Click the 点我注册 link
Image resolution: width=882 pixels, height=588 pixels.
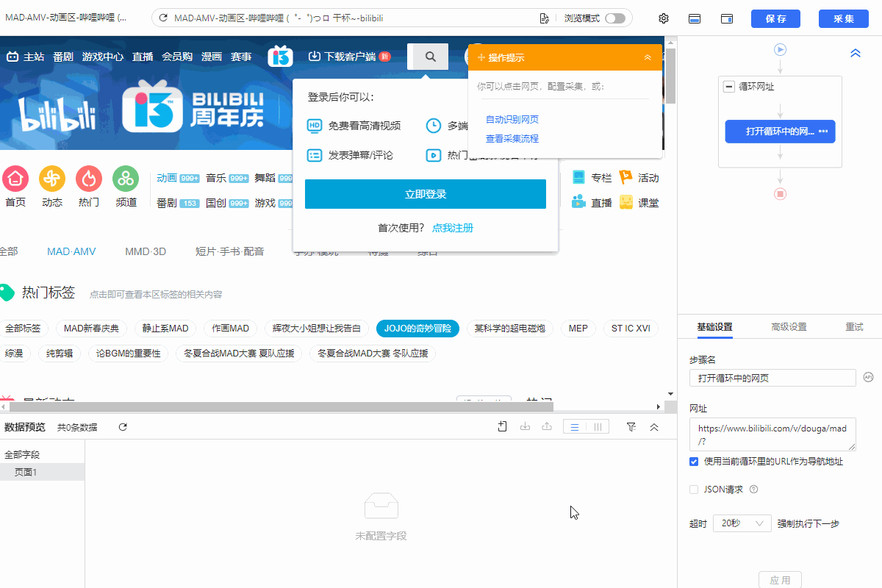[x=453, y=228]
